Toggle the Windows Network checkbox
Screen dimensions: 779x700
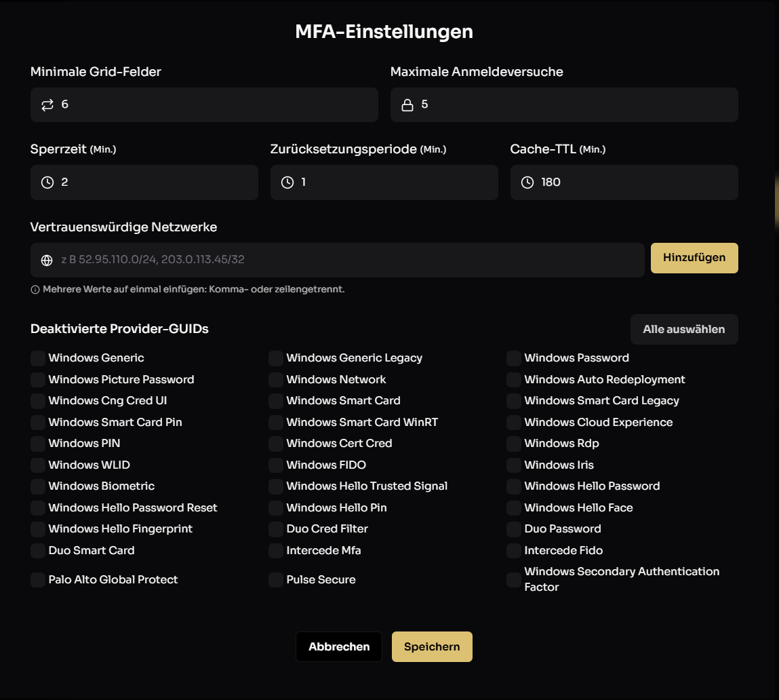[x=276, y=379]
